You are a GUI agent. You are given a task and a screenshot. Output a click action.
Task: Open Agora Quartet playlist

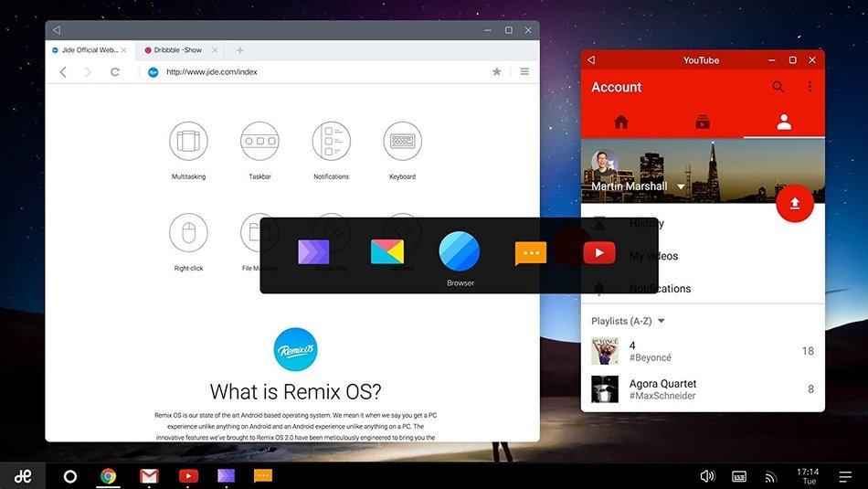click(703, 388)
